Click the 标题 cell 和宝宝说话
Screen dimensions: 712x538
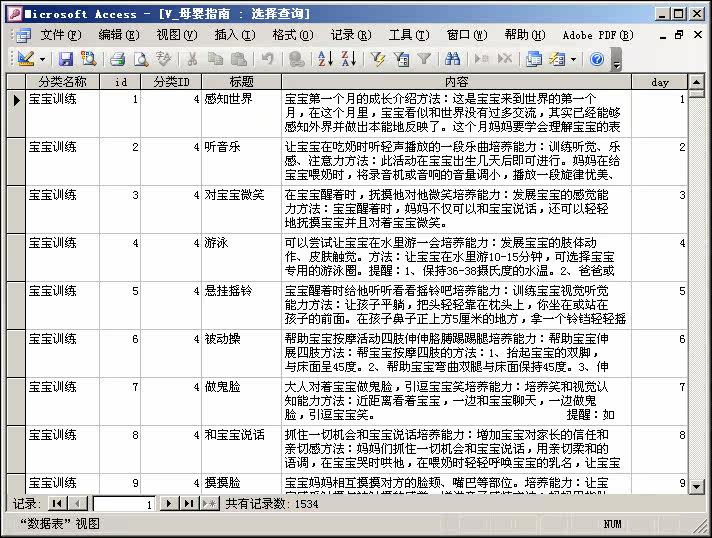point(242,449)
